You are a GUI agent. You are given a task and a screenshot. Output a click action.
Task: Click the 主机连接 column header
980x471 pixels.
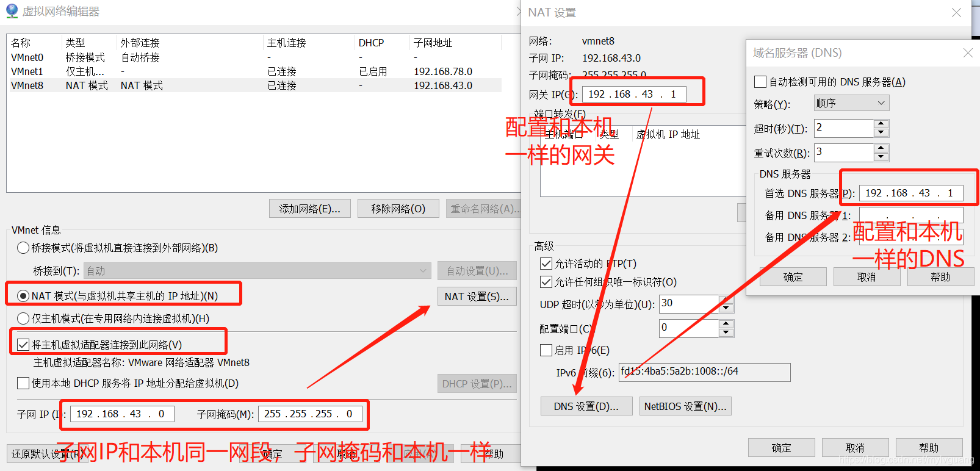point(309,43)
